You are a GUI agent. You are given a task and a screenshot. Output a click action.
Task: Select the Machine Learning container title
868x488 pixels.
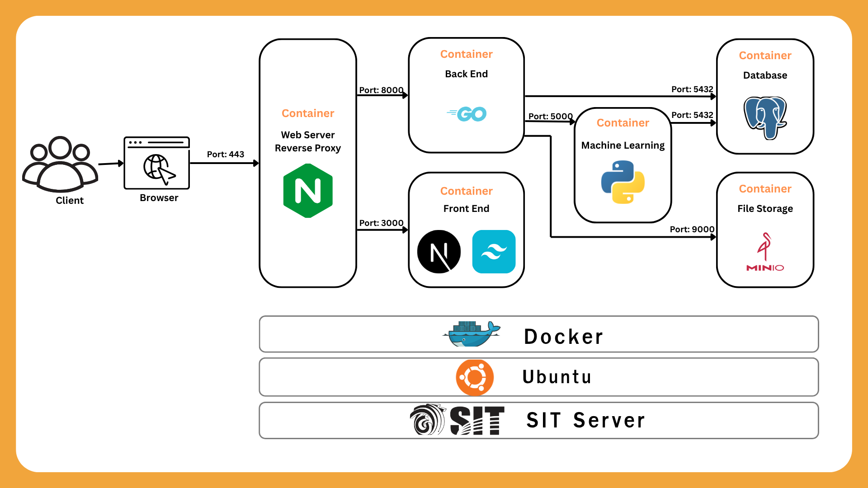(623, 145)
